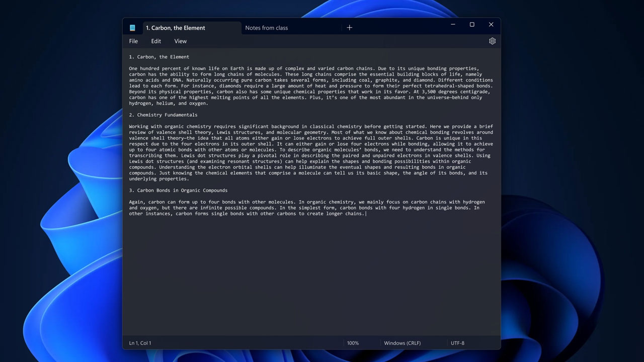This screenshot has height=362, width=644.
Task: Click the empty editor area below the text
Action: [311, 277]
